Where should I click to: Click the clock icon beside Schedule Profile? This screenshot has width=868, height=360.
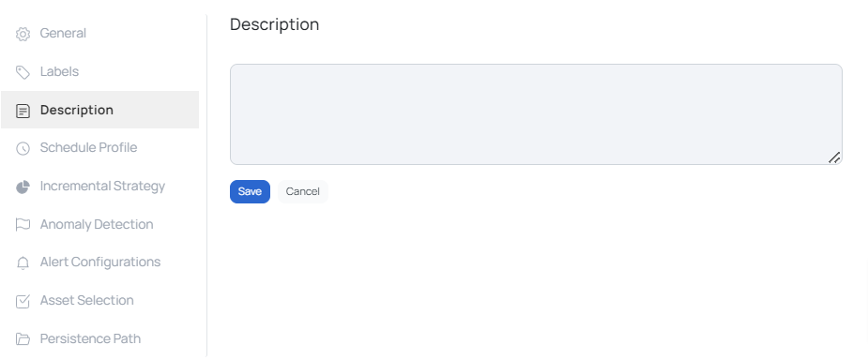point(23,148)
